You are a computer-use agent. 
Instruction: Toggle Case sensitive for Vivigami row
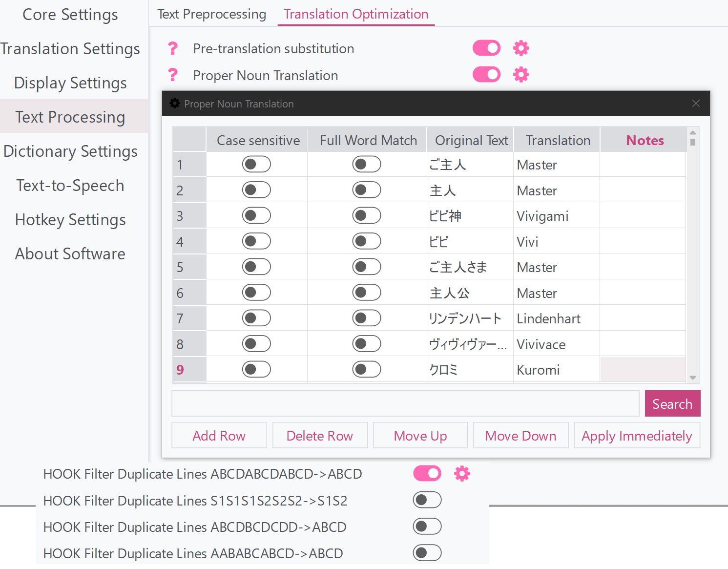coord(256,216)
